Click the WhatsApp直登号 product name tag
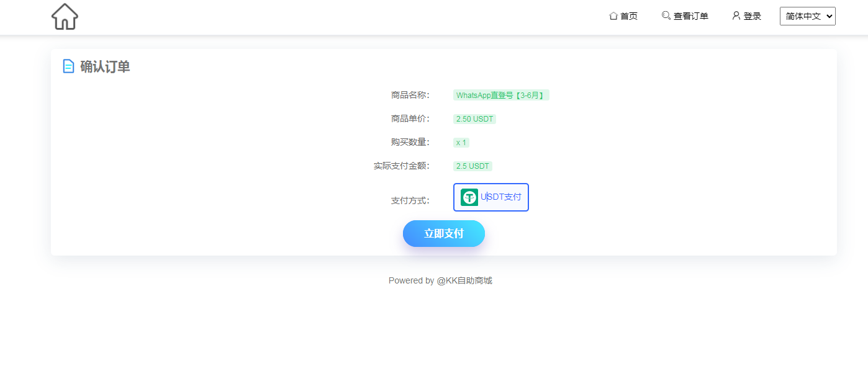Screen dimensions: 868x384 tap(500, 96)
